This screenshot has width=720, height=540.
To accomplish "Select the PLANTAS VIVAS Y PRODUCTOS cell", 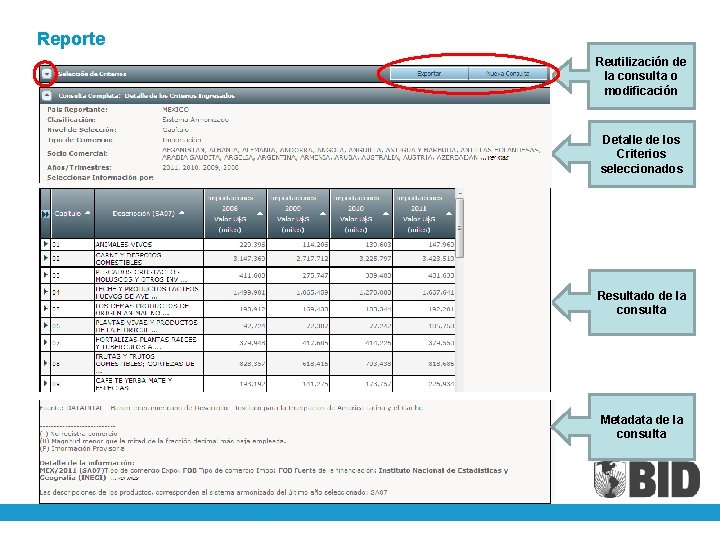I will point(149,326).
